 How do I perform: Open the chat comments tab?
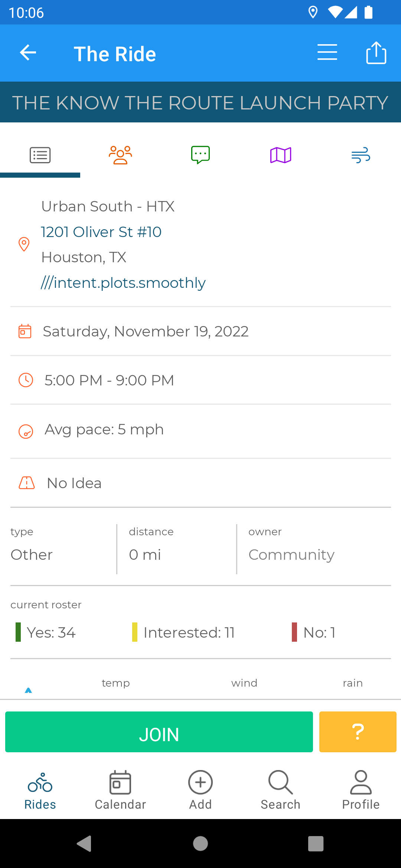coord(200,155)
